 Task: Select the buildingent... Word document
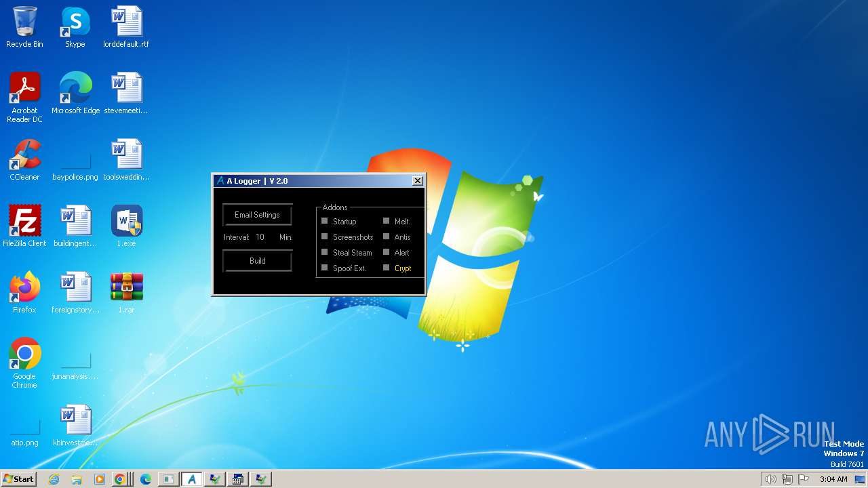(75, 227)
